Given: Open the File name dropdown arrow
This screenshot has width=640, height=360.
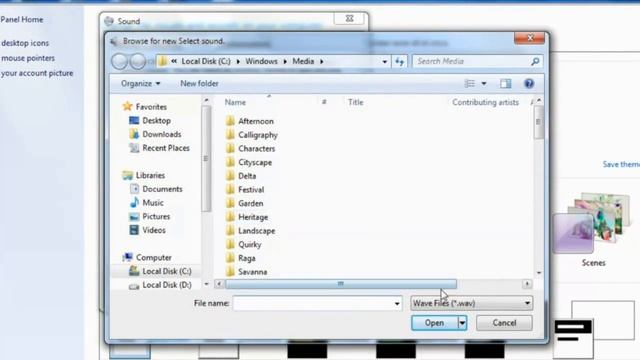Looking at the screenshot, I should click(x=397, y=303).
